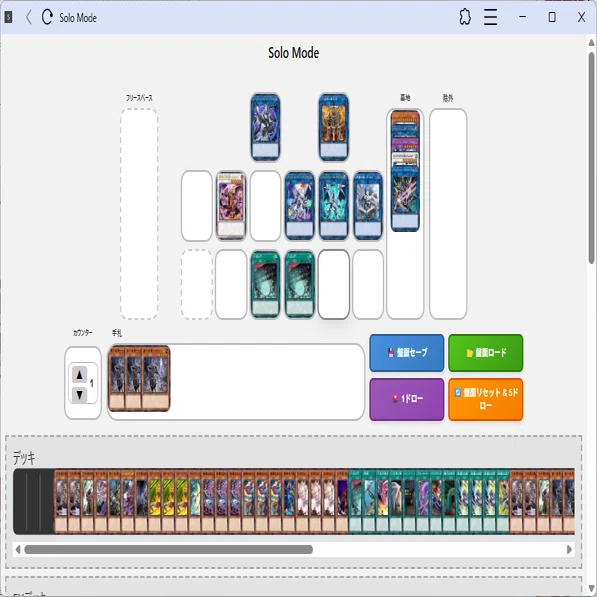Viewport: 597px width, 597px height.
Task: Click the first face-down dark card in deck
Action: 20,501
